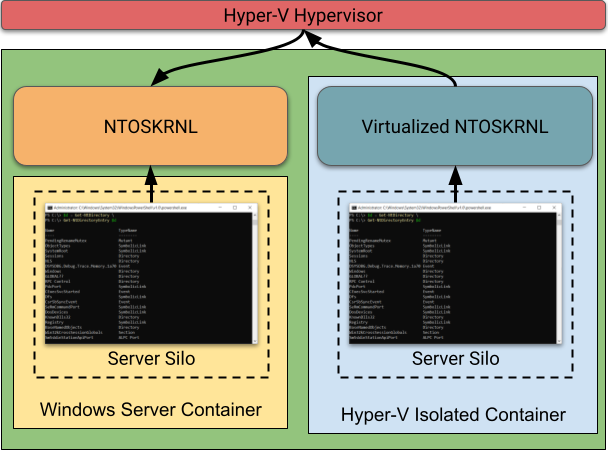
Task: Click Server Silo label in left container
Action: pos(150,358)
